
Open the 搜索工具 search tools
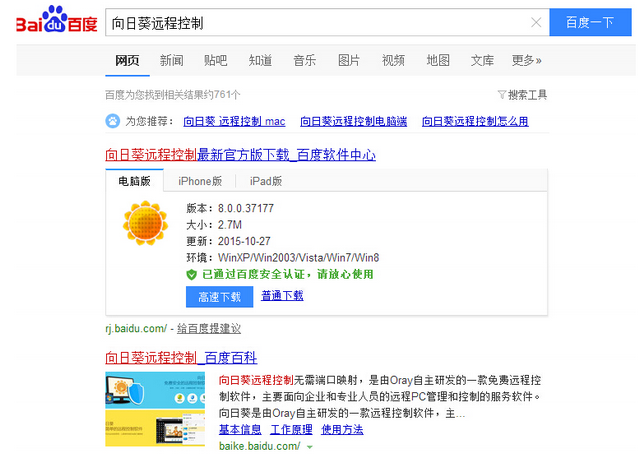point(527,95)
